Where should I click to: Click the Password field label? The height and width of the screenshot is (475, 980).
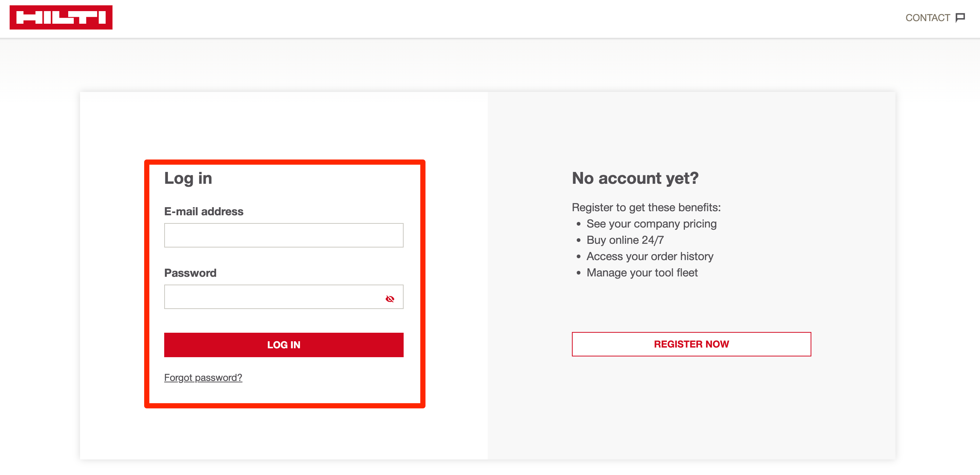[190, 273]
